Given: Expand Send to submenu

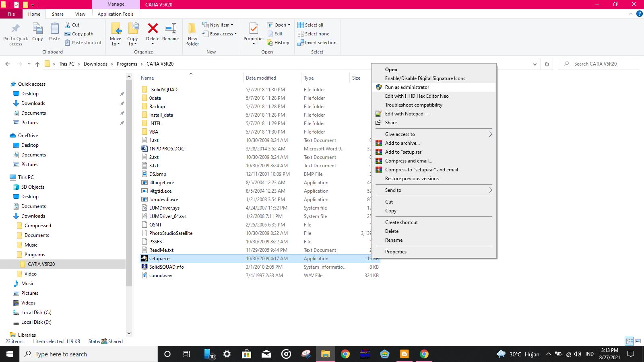Looking at the screenshot, I should [x=434, y=190].
